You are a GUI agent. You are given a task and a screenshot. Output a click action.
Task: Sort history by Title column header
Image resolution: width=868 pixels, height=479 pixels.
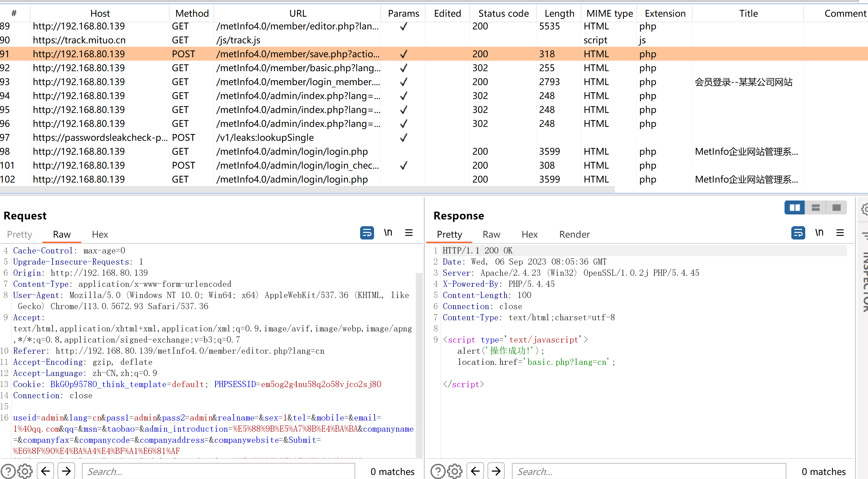(748, 14)
